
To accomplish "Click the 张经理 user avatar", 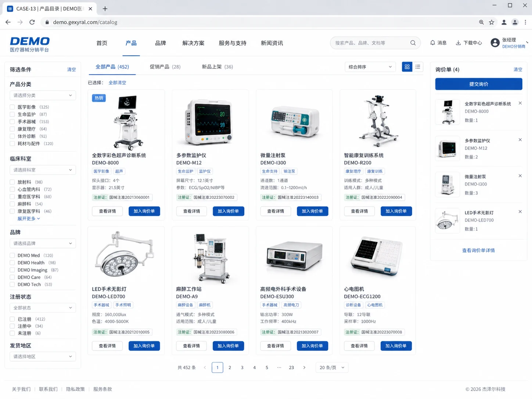I will coord(495,43).
